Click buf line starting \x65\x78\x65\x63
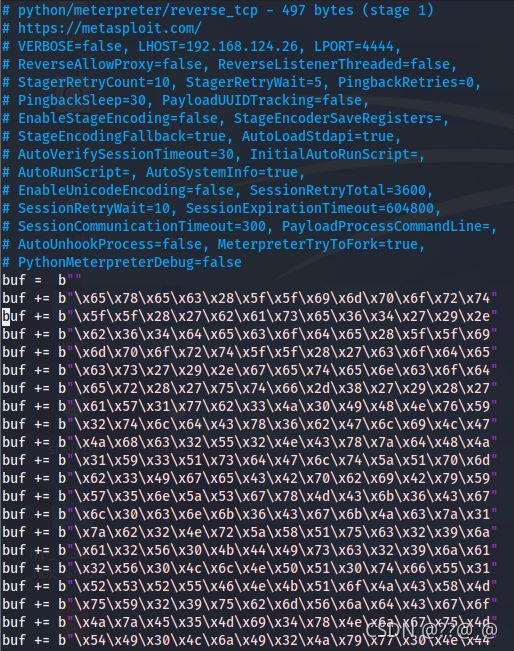The height and width of the screenshot is (651, 514). [x=250, y=298]
